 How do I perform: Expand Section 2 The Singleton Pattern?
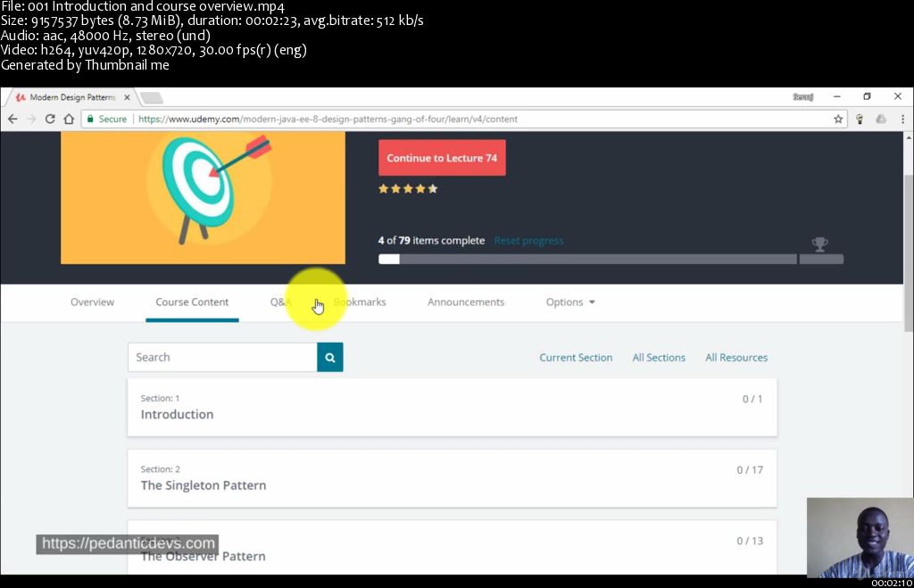click(x=453, y=478)
